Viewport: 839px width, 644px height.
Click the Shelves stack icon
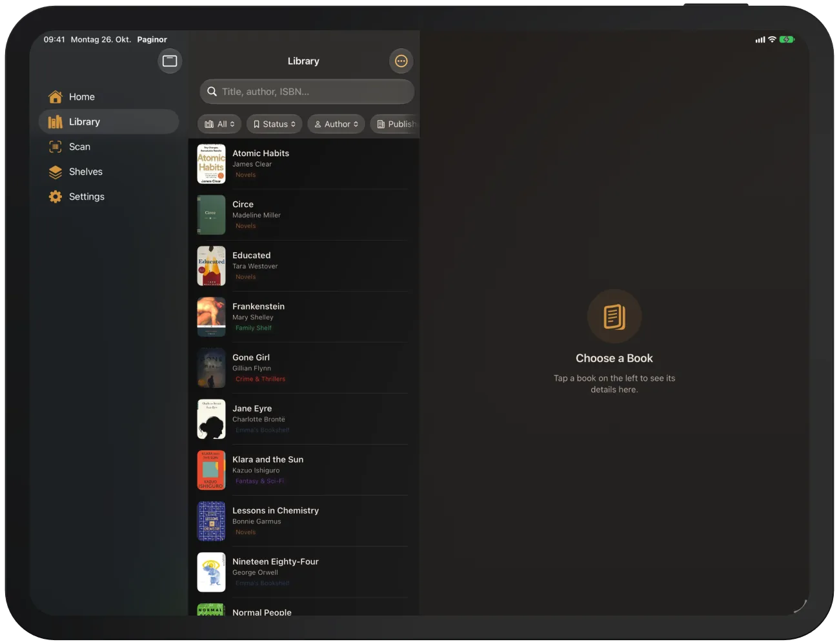[x=56, y=172]
